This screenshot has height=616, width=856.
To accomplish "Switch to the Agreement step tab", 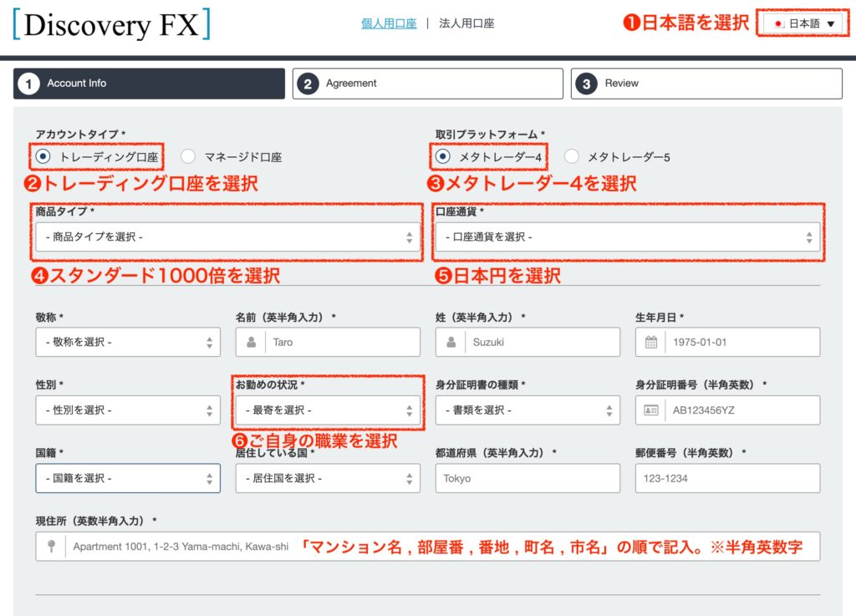I will (427, 84).
